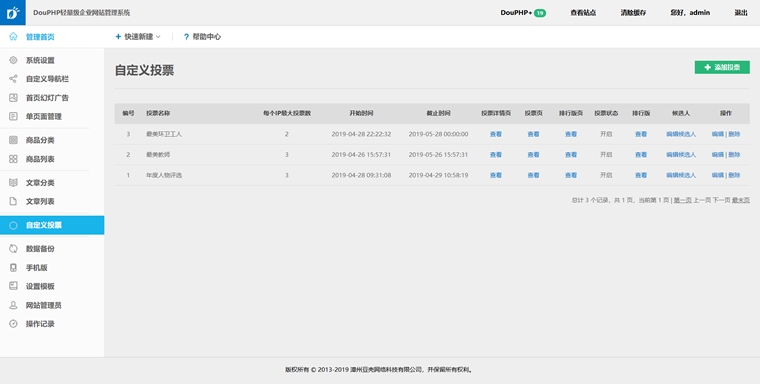Click the 添加投票 green button
This screenshot has height=384, width=760.
click(722, 67)
